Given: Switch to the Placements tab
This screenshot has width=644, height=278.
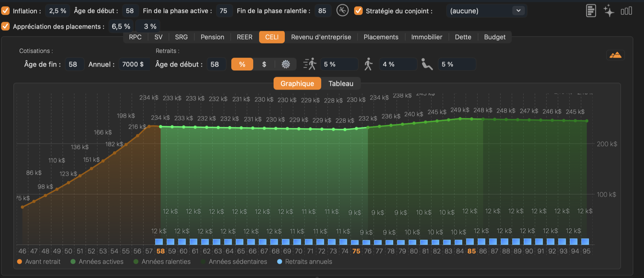Looking at the screenshot, I should [381, 37].
